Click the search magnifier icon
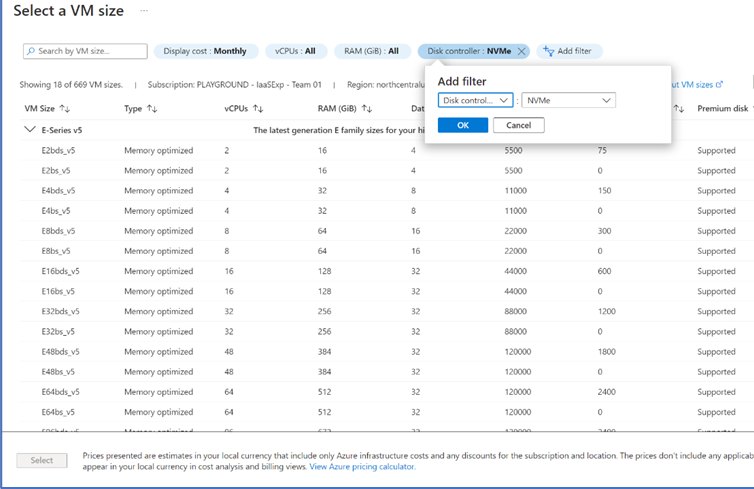The image size is (754, 489). tap(31, 51)
